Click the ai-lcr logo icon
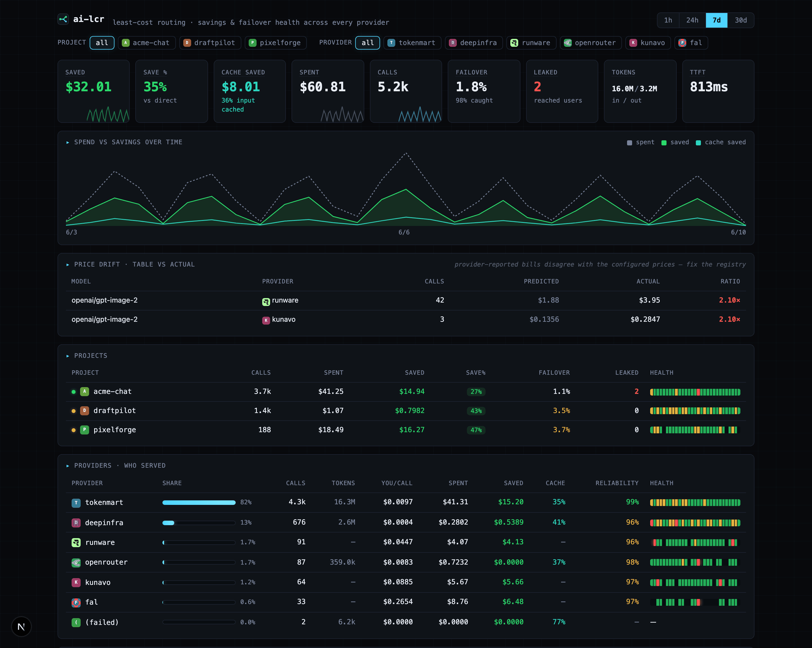 63,19
